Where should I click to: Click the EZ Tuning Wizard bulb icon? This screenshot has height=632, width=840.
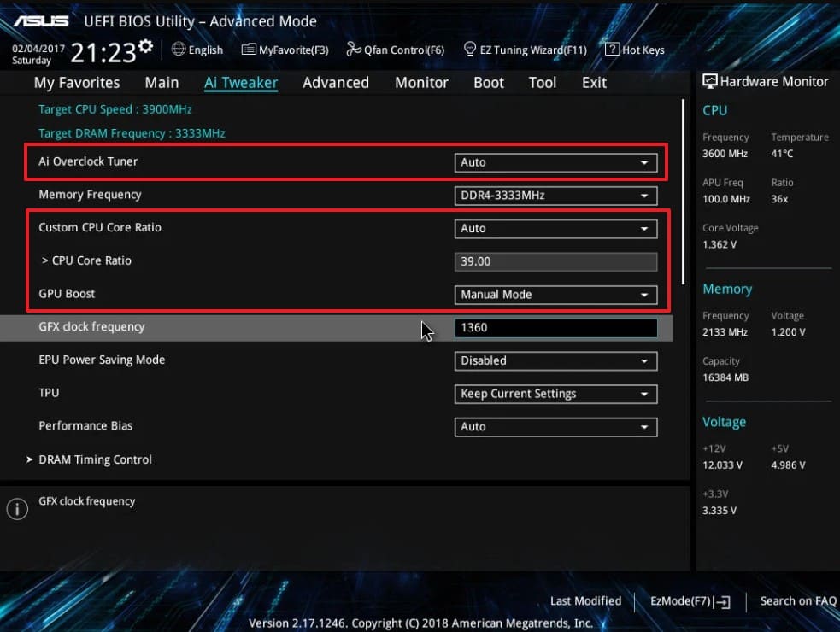470,50
